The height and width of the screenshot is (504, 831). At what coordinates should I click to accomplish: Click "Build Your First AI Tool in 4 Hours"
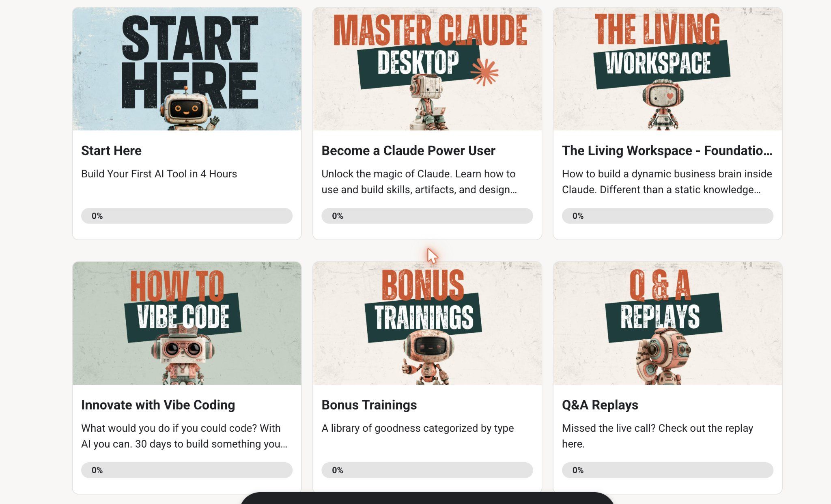[x=159, y=174]
